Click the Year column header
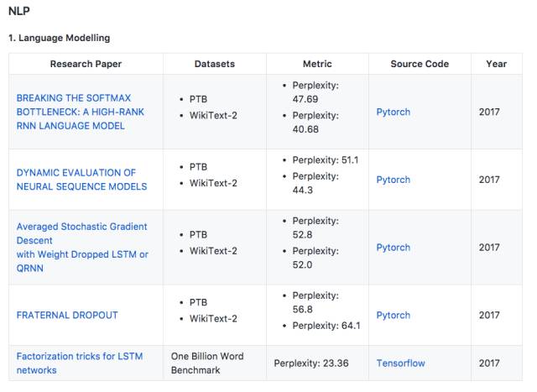This screenshot has width=537, height=392. [496, 64]
